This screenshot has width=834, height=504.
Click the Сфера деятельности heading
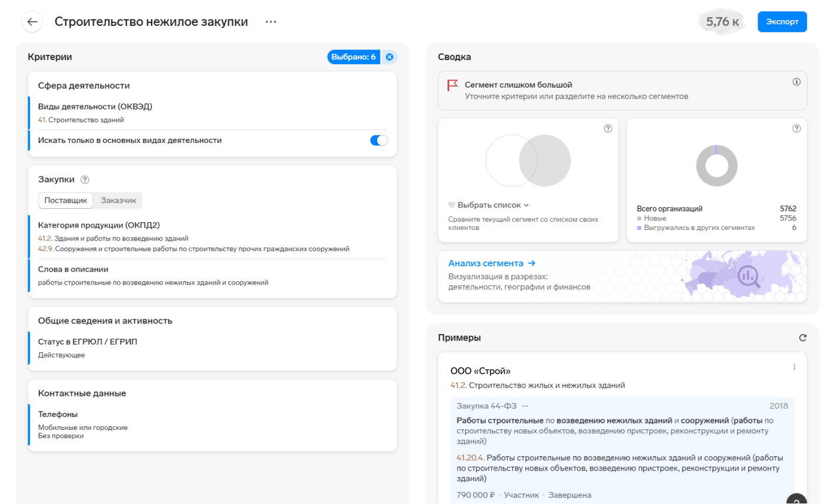tap(84, 86)
